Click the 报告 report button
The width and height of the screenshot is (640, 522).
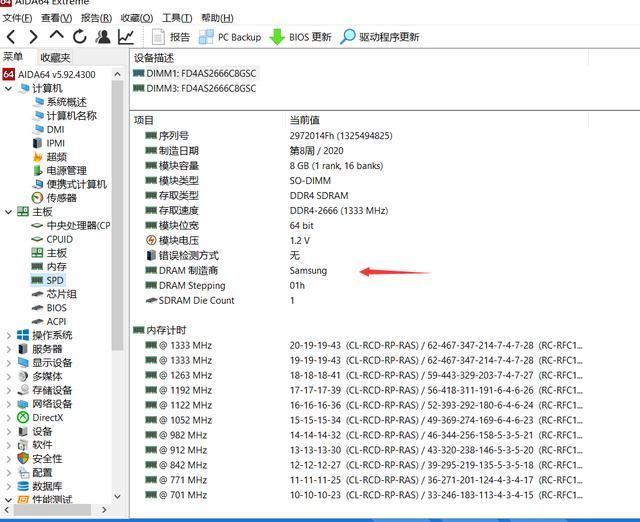[171, 37]
